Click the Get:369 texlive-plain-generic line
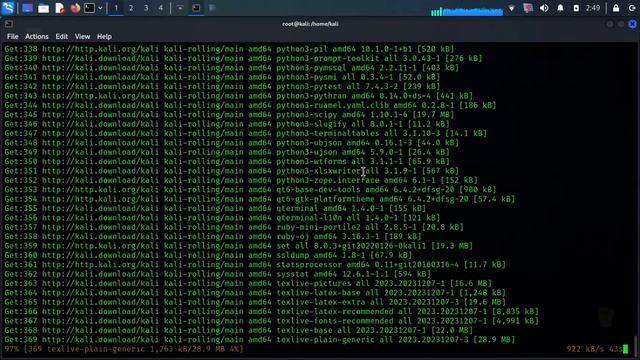Screen dimensions: 640x360 tap(260, 340)
